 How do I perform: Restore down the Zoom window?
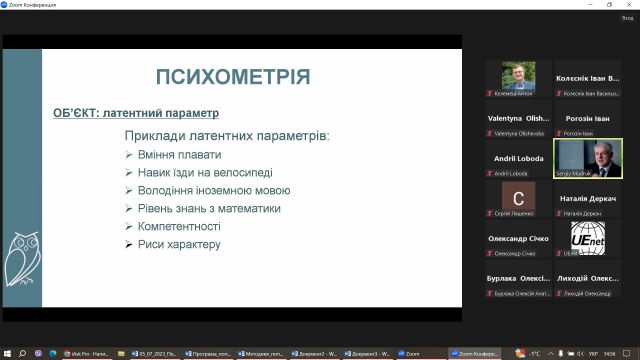(609, 4)
